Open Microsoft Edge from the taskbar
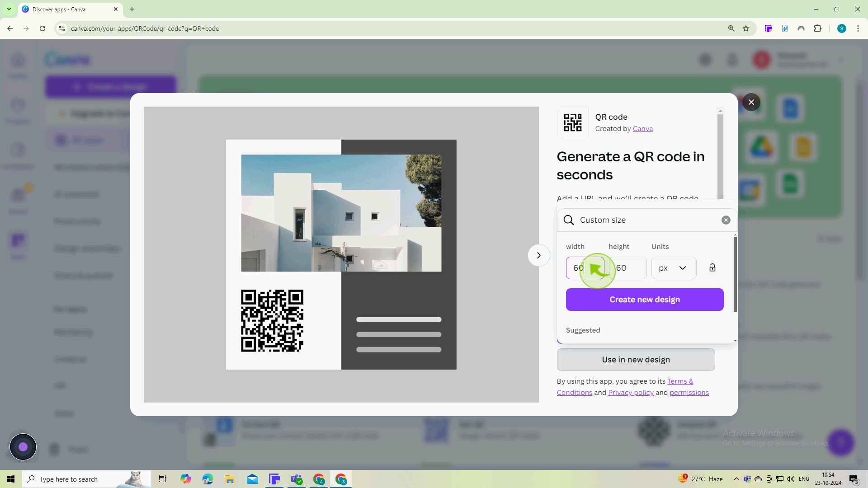 tap(208, 479)
